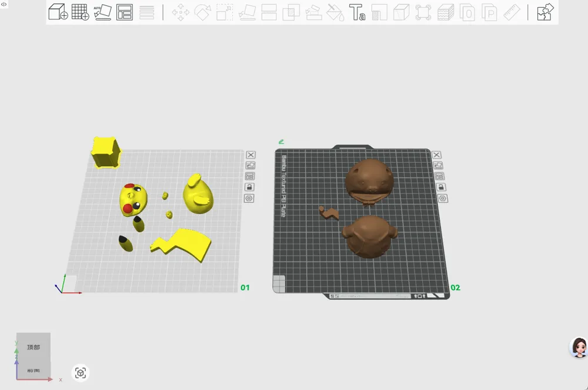Click the 3D cube view button
This screenshot has width=588, height=390.
tap(80, 373)
